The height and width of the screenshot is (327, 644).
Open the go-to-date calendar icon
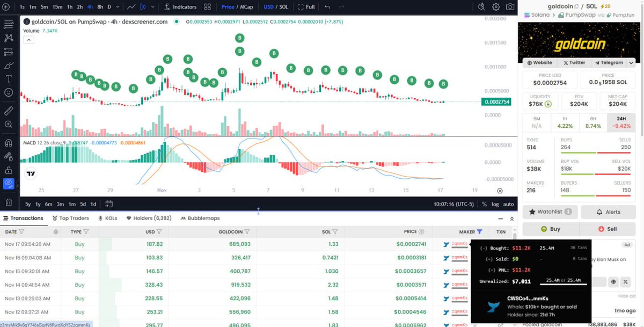(x=109, y=204)
